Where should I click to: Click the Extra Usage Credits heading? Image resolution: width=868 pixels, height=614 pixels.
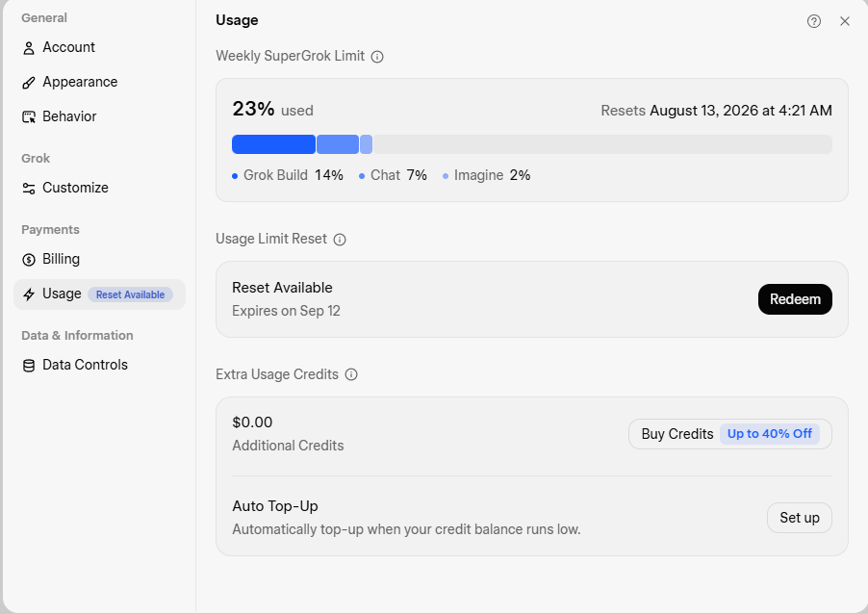coord(277,374)
